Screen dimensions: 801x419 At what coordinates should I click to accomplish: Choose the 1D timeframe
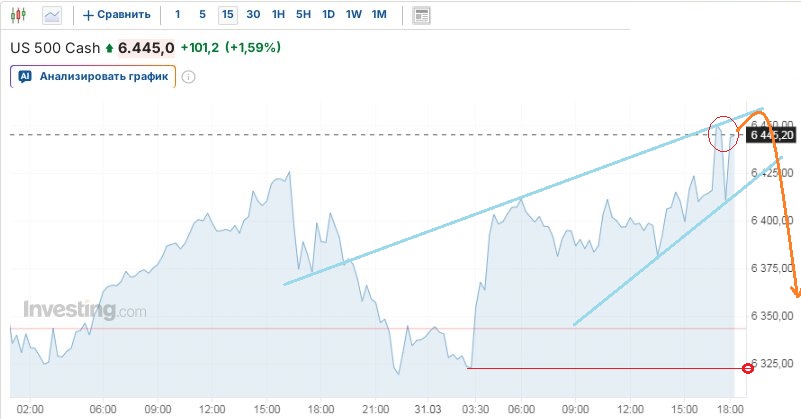pos(328,15)
